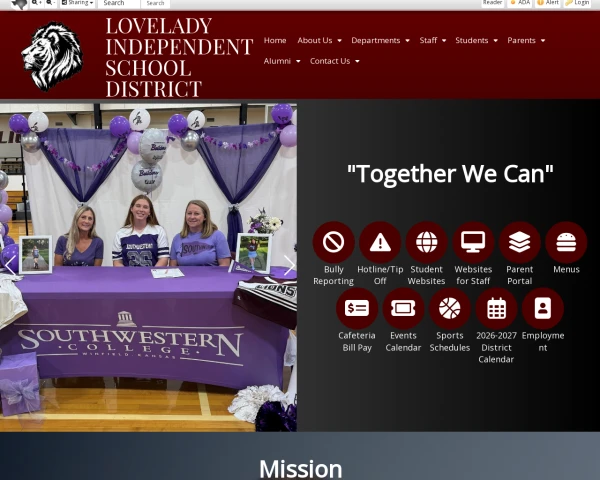Click the 2026-2027 District Calendar label

[x=496, y=347]
